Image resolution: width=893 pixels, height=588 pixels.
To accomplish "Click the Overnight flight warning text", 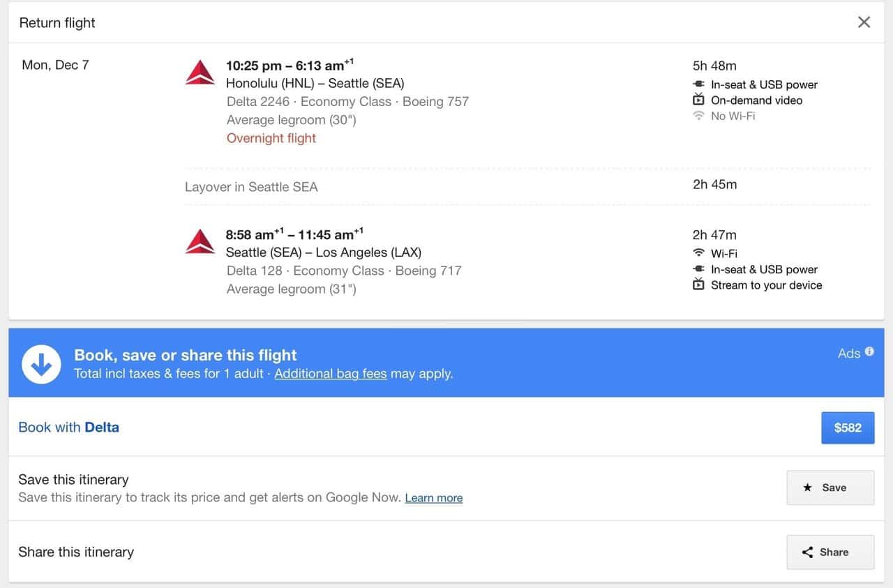I will pyautogui.click(x=271, y=138).
